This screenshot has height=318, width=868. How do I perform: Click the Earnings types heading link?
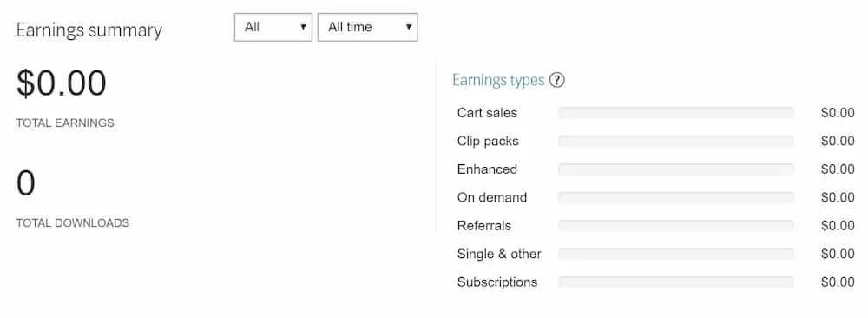pos(498,80)
